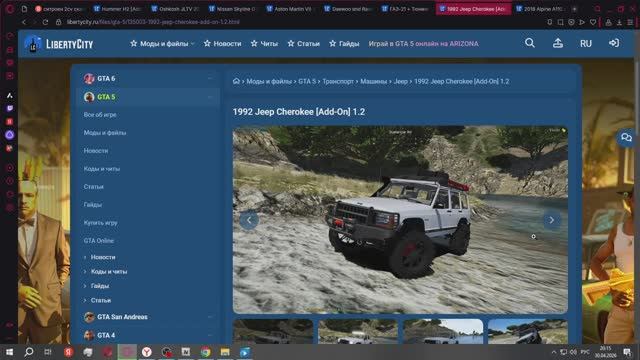640x360 pixels.
Task: Open the site search magnifier icon
Action: tap(530, 43)
